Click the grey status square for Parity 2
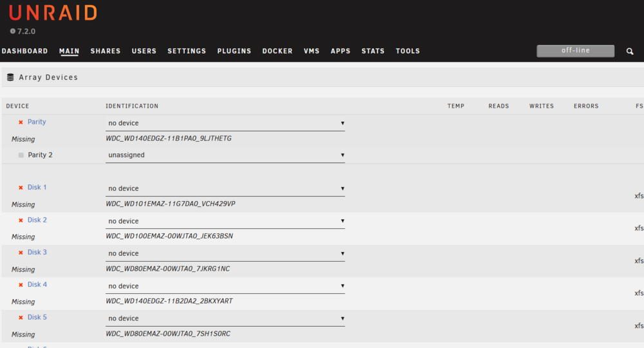The image size is (644, 348). pos(21,155)
